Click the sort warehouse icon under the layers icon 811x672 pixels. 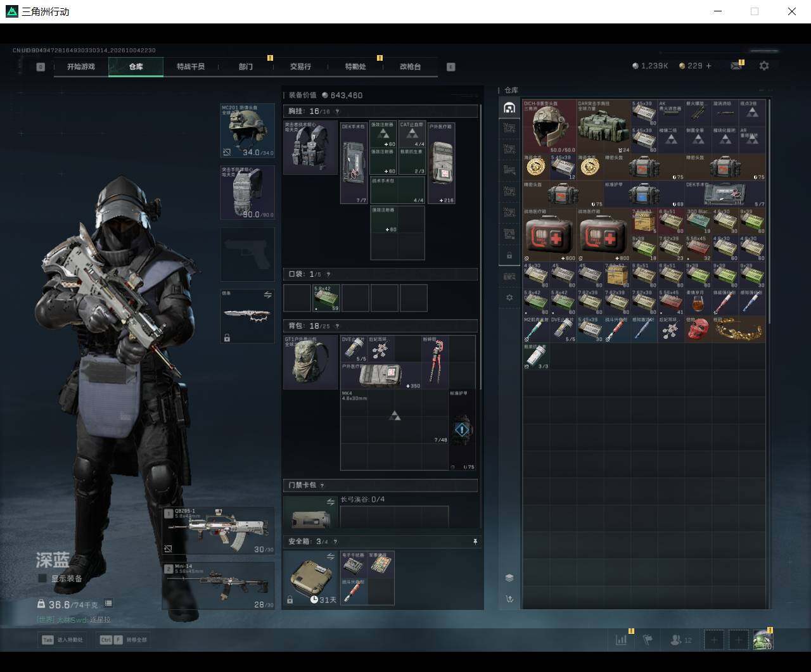(509, 599)
